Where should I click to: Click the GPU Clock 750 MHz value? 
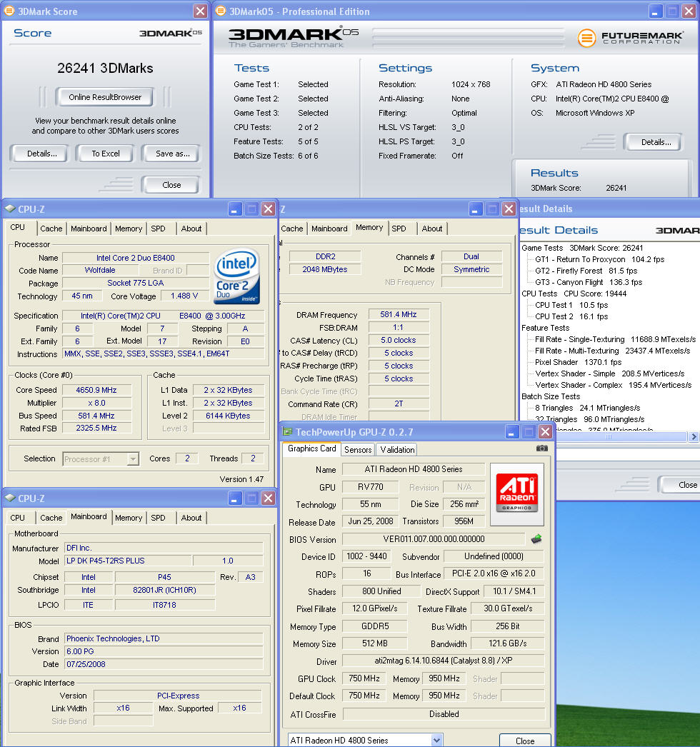click(364, 678)
